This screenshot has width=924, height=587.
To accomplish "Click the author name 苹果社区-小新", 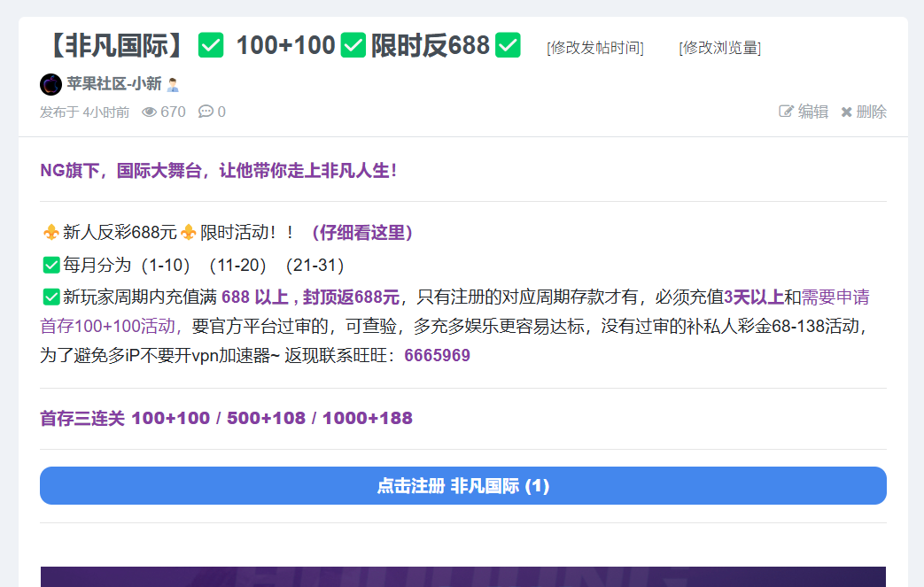I will tap(113, 84).
